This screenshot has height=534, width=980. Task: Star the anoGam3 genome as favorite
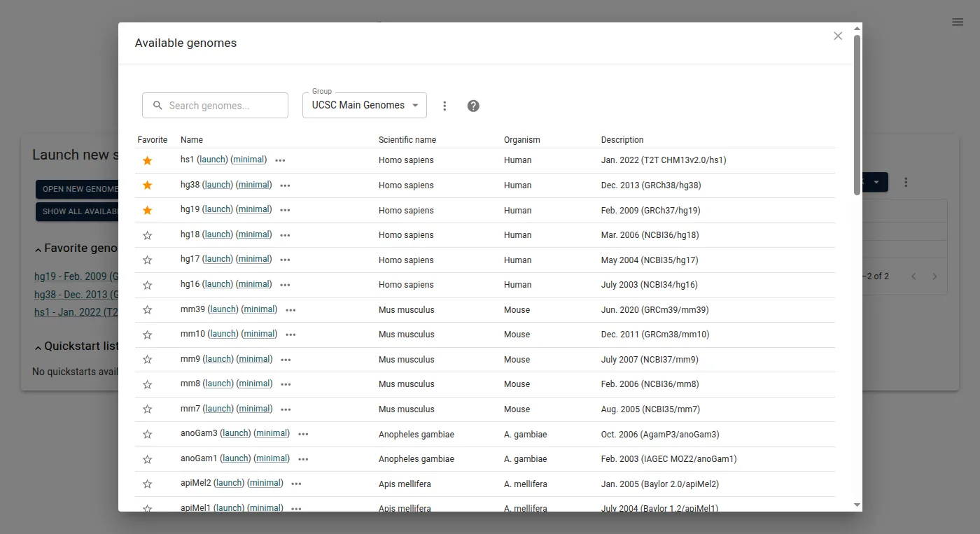(x=147, y=434)
